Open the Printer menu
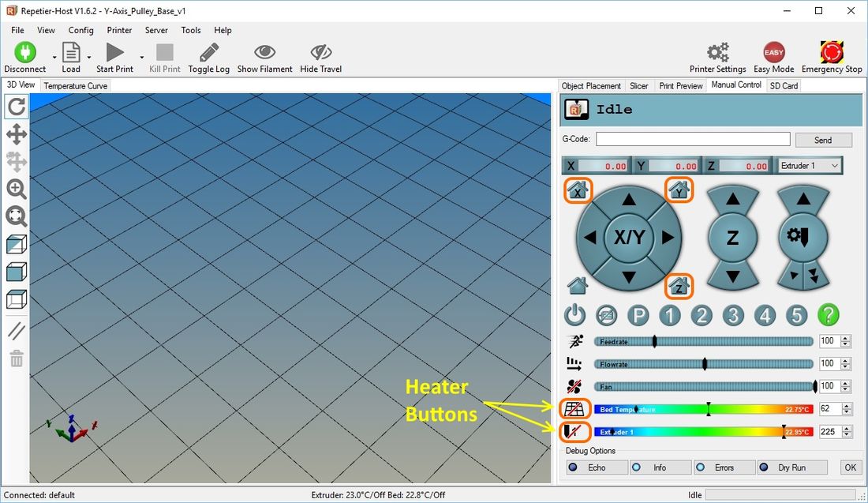 pyautogui.click(x=120, y=30)
